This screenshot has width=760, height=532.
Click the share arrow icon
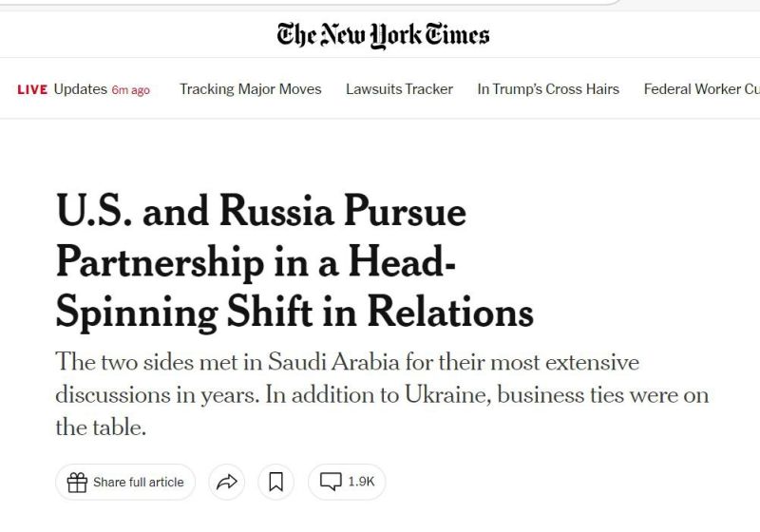pos(226,482)
